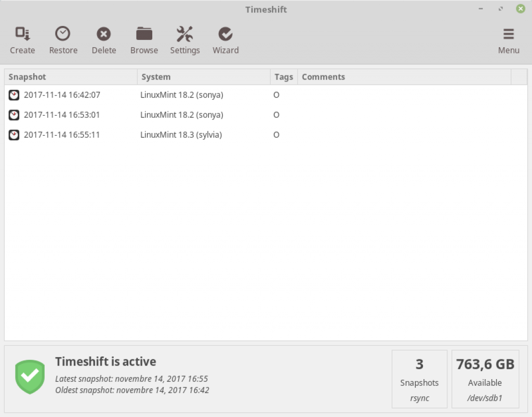Click the clock icon beside snapshot 16:42:07
Image resolution: width=532 pixels, height=417 pixels.
[x=14, y=95]
